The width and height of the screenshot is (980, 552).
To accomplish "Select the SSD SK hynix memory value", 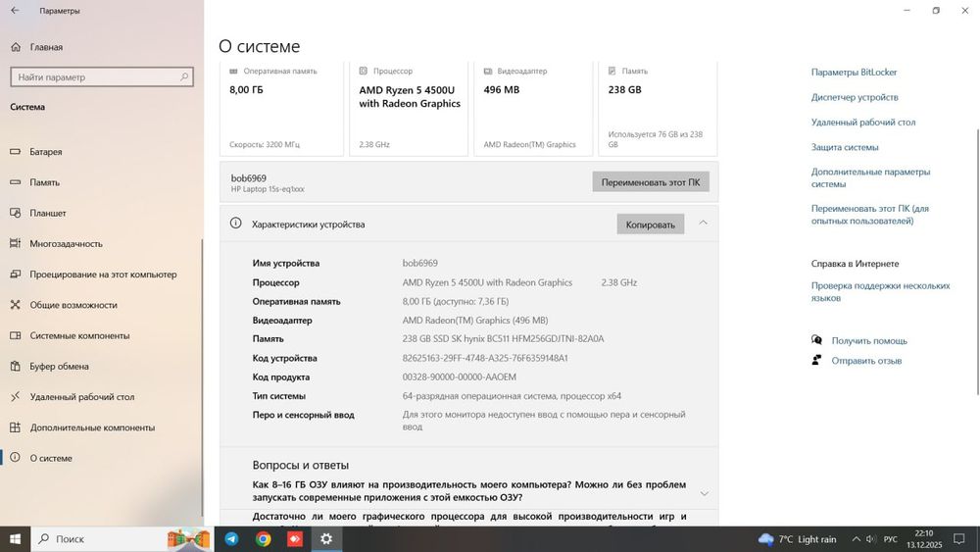I will (x=503, y=339).
